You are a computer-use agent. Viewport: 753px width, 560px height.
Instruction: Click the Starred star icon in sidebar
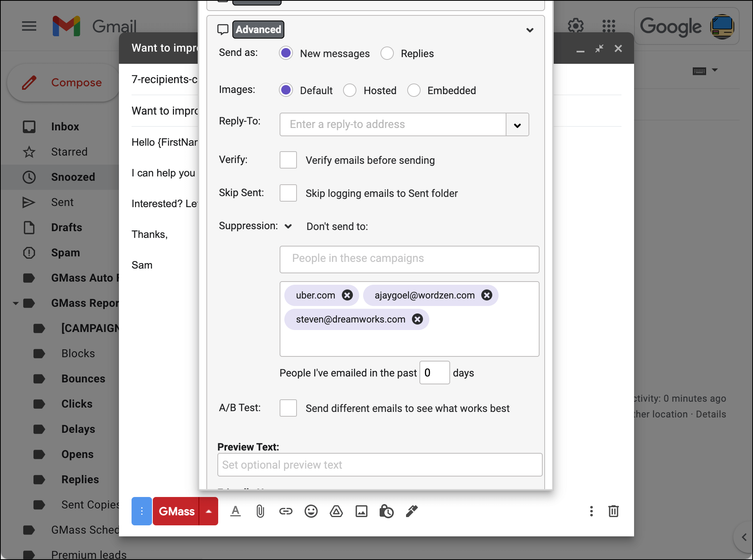point(29,152)
